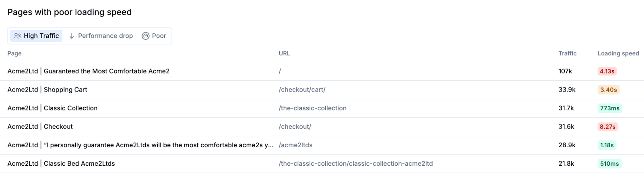644x173 pixels.
Task: Click the Performance drop arrow icon
Action: point(72,36)
